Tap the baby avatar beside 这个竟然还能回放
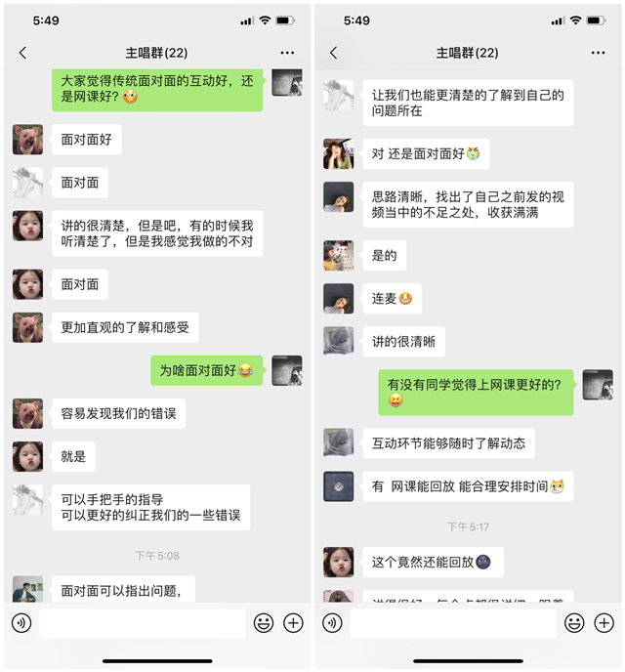The width and height of the screenshot is (625, 672). (x=339, y=562)
